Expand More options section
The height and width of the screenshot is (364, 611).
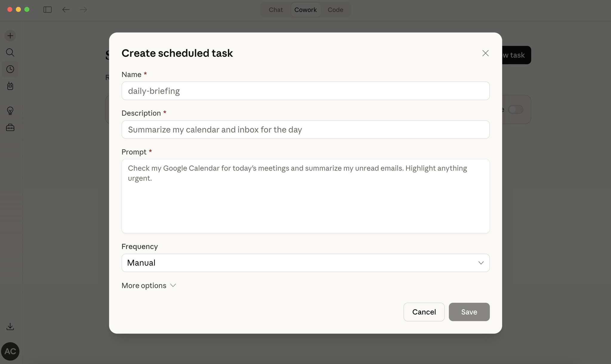[149, 286]
